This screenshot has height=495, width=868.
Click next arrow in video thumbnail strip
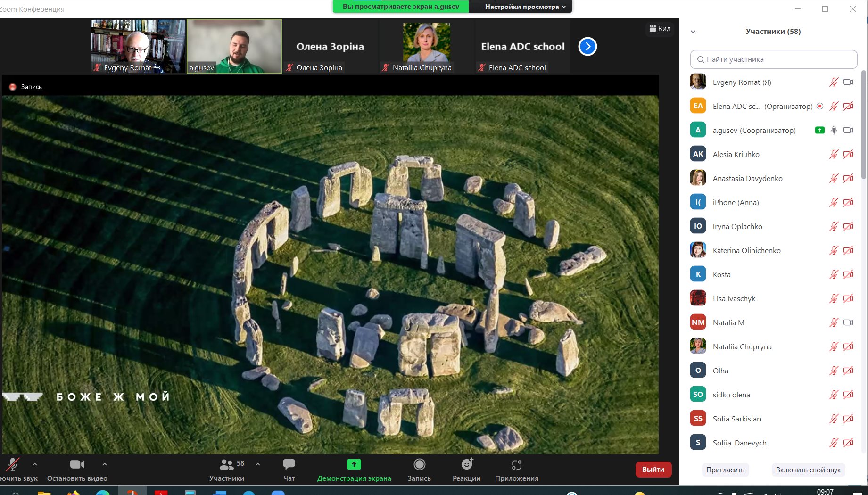587,46
